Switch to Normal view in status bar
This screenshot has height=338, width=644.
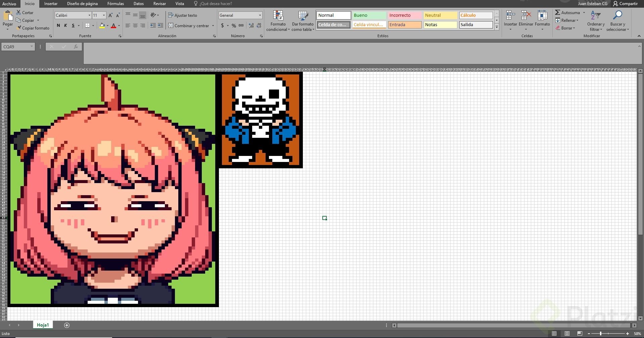(554, 334)
